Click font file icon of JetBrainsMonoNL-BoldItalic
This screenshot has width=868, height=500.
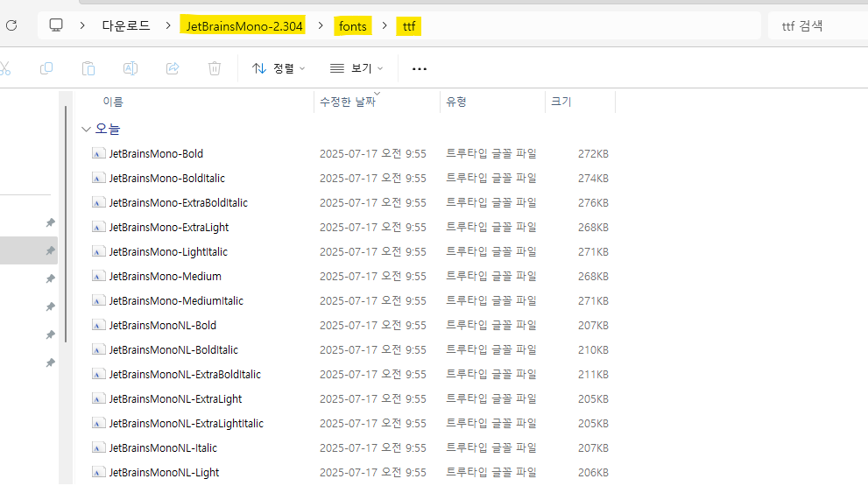tap(98, 349)
